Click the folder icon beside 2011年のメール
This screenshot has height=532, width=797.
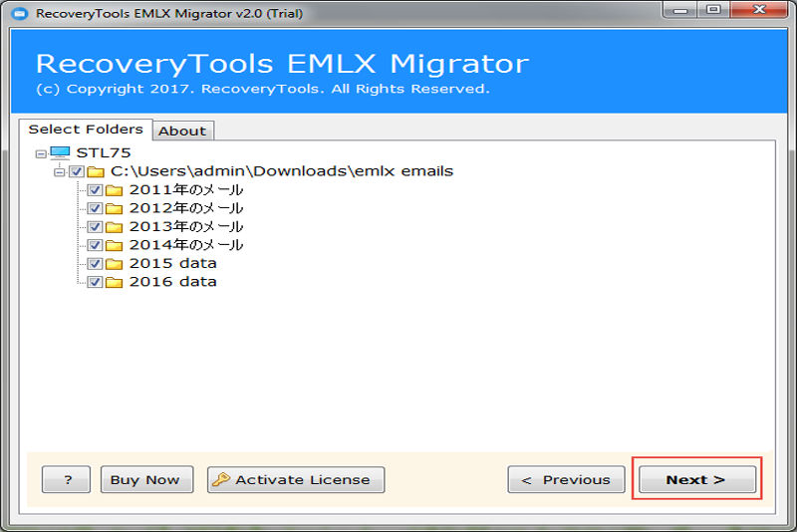(x=114, y=190)
